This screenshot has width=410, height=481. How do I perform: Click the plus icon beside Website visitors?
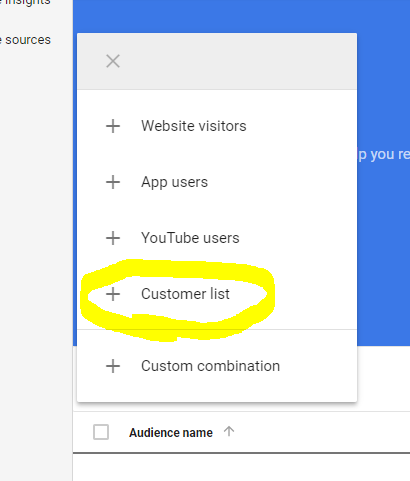point(113,126)
